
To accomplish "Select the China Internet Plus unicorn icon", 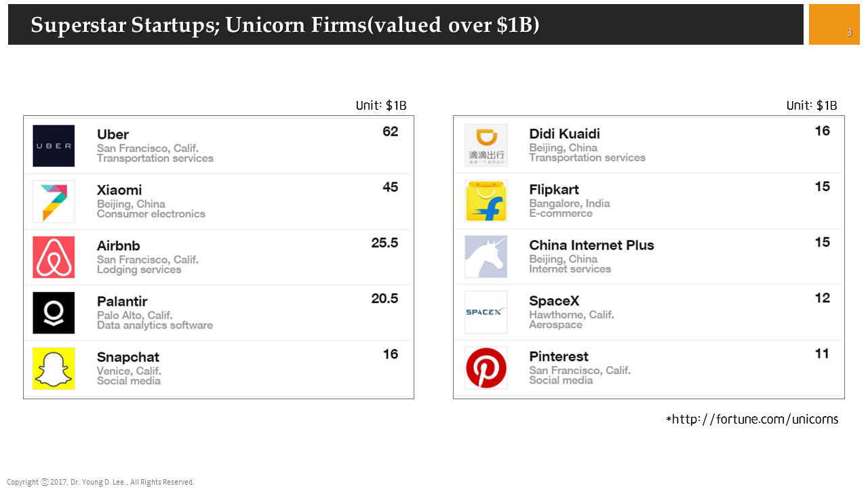I will [486, 256].
